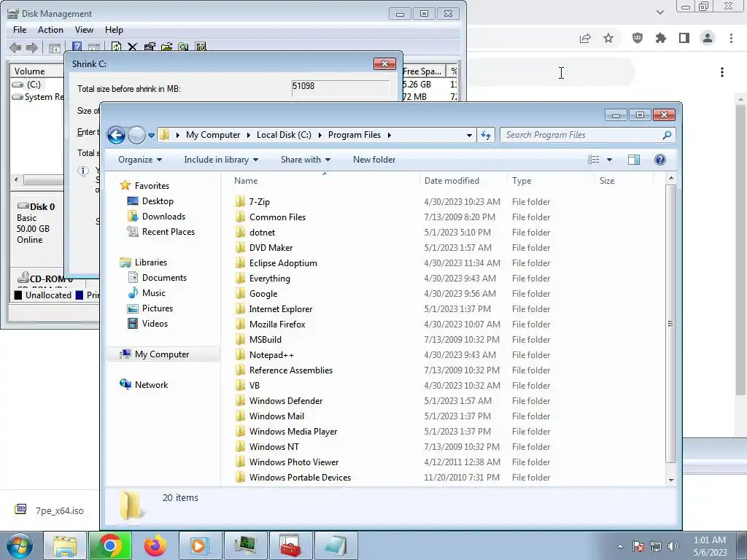Open File menu in Disk Management

(x=20, y=29)
